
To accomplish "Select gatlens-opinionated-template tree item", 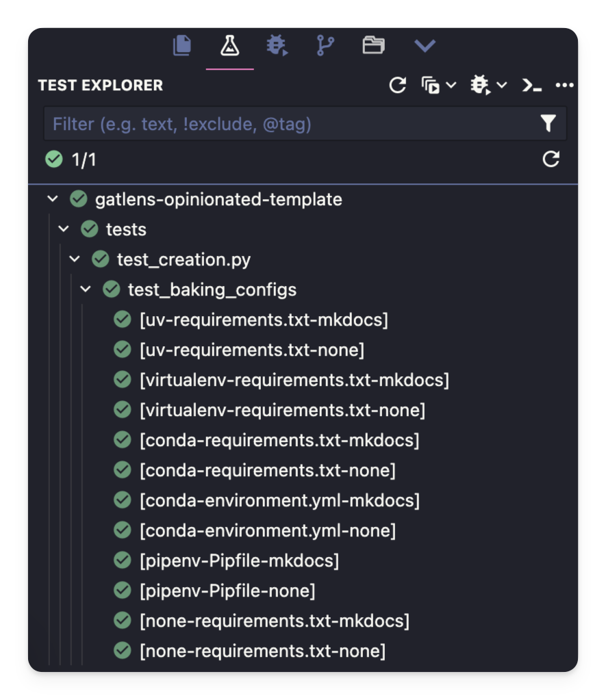I will click(218, 200).
